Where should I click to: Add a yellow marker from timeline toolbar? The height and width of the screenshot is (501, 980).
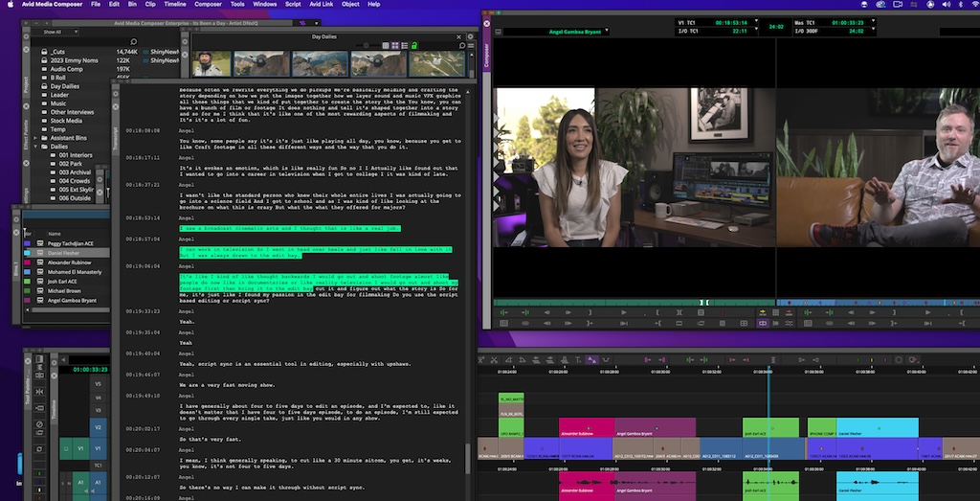point(871,359)
